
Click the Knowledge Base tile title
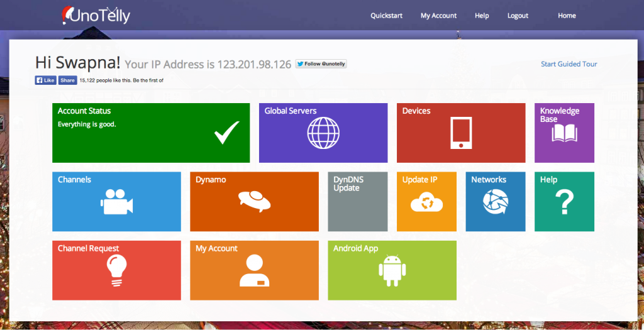click(560, 115)
